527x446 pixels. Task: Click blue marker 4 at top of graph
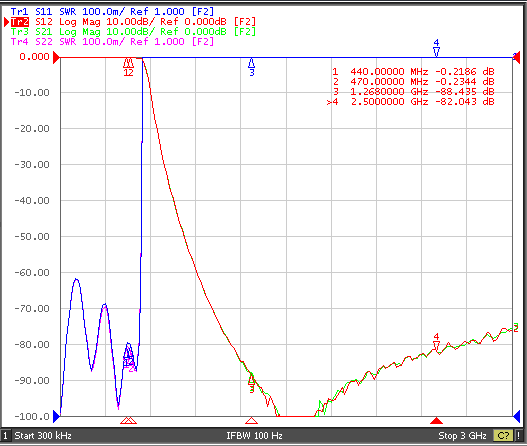tap(436, 48)
